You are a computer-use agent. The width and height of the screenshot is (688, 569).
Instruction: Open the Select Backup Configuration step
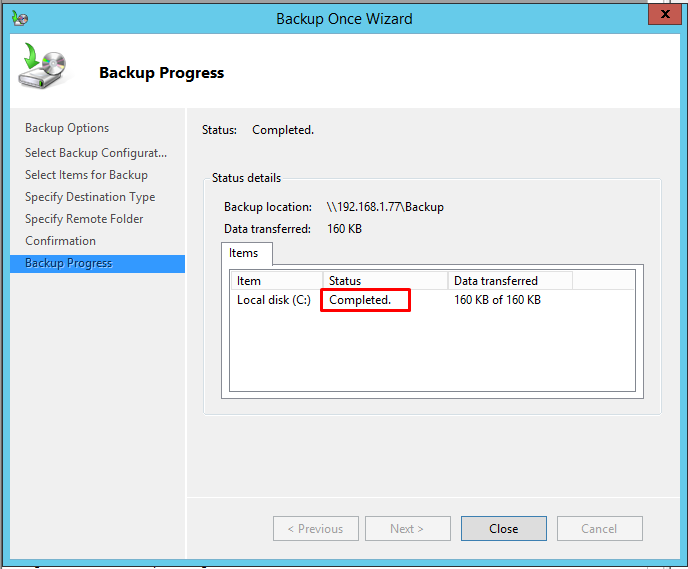(x=96, y=153)
